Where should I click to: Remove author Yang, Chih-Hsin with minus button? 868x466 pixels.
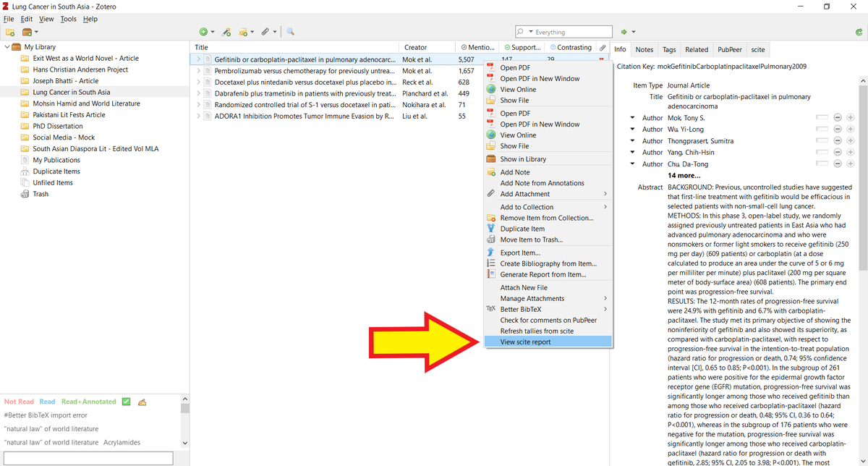[838, 153]
